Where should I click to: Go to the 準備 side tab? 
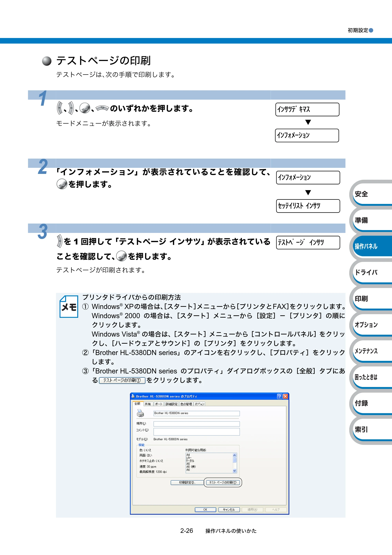tap(372, 220)
